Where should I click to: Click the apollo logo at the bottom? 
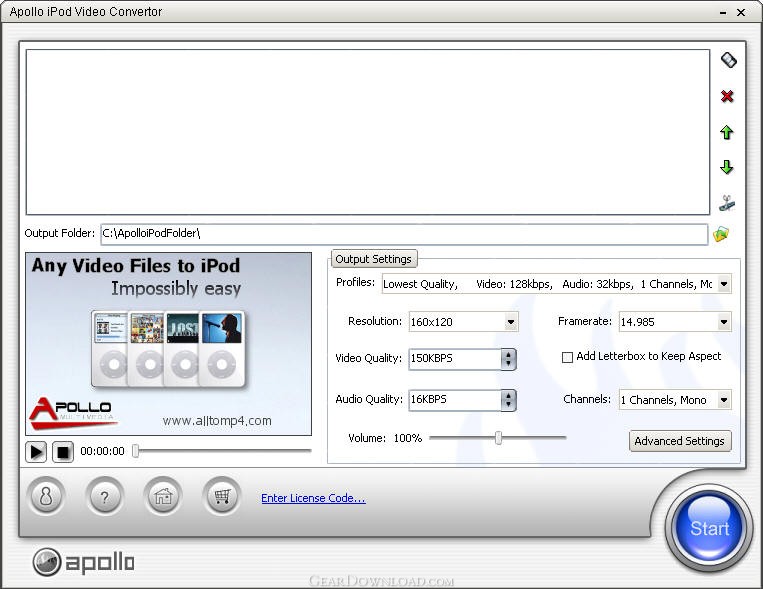tap(83, 562)
